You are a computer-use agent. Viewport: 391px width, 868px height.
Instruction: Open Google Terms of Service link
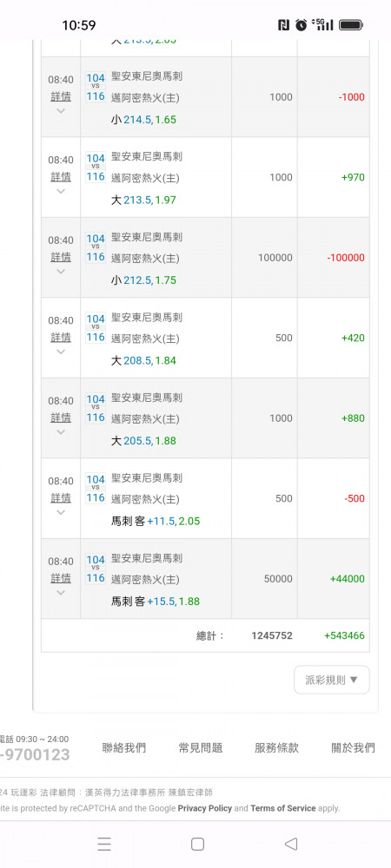pyautogui.click(x=283, y=808)
